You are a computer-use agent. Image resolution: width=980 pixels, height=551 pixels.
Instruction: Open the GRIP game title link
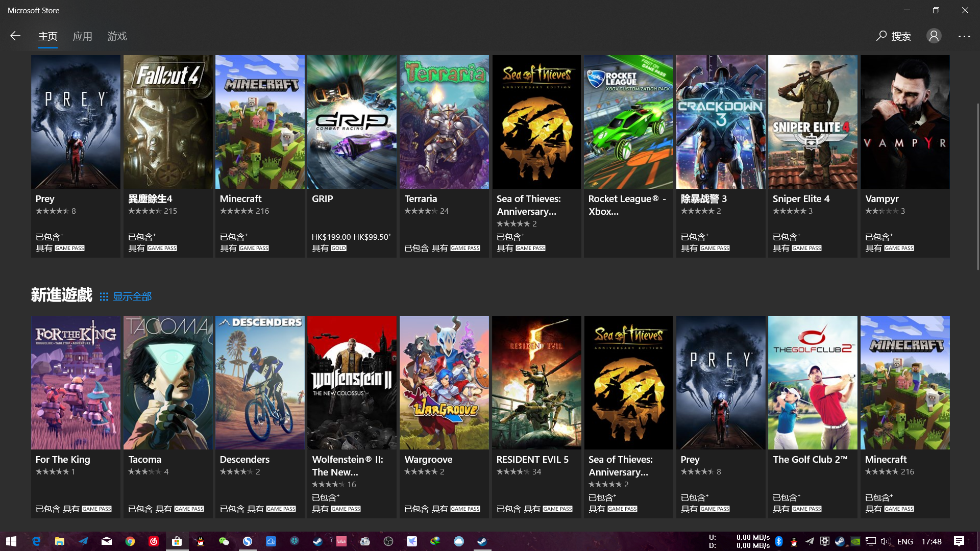[322, 199]
